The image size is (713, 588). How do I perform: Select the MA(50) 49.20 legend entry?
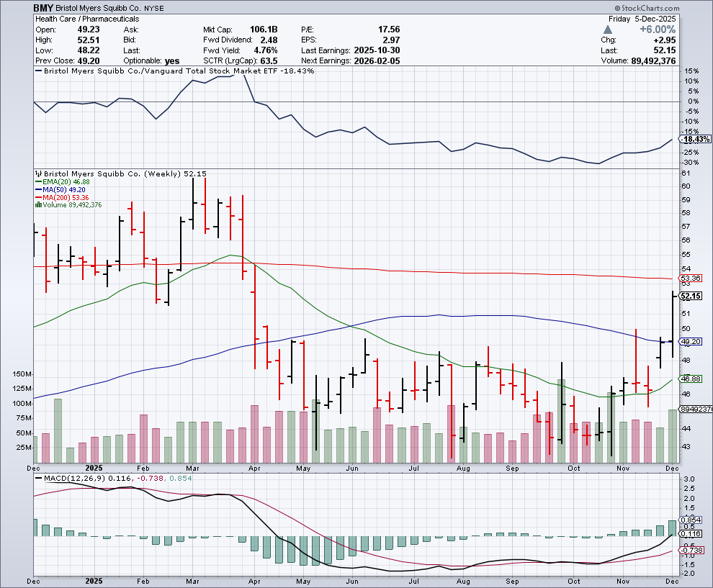click(60, 190)
